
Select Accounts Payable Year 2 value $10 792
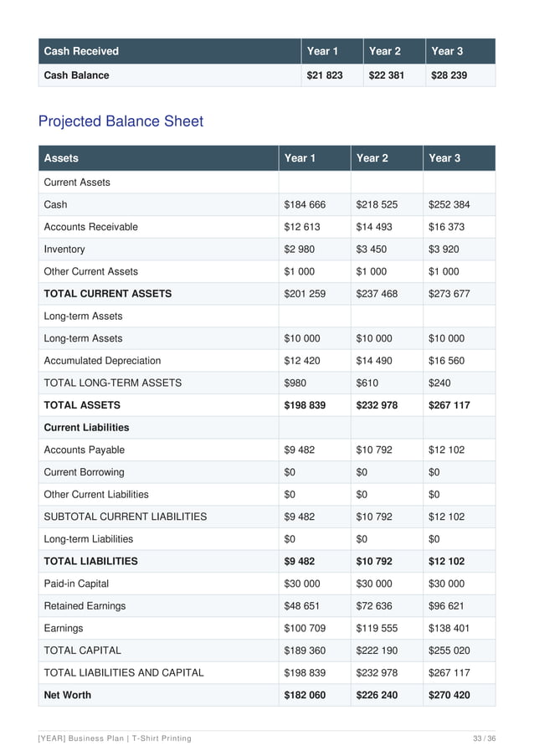click(374, 450)
